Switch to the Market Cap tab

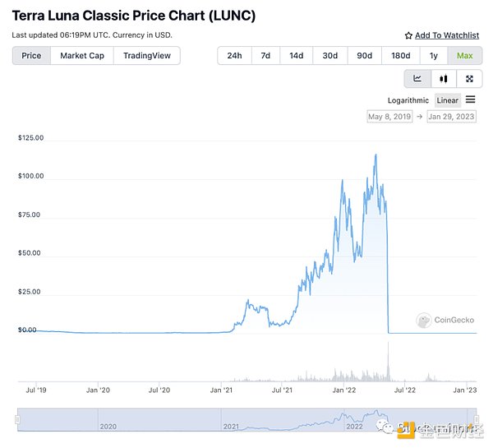[82, 56]
